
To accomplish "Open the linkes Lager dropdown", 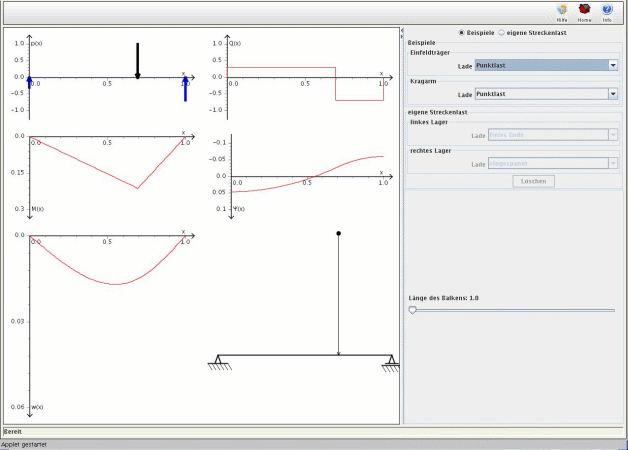I will [x=552, y=135].
